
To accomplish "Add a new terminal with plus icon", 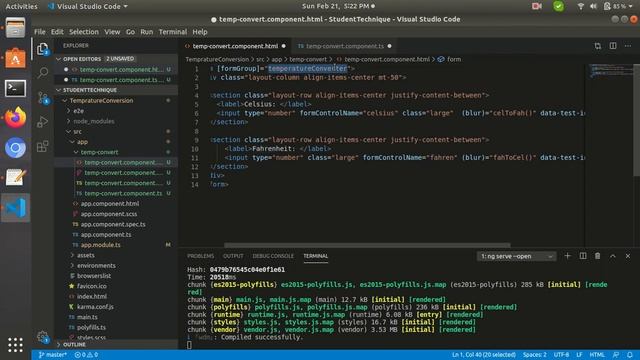I will tap(567, 256).
